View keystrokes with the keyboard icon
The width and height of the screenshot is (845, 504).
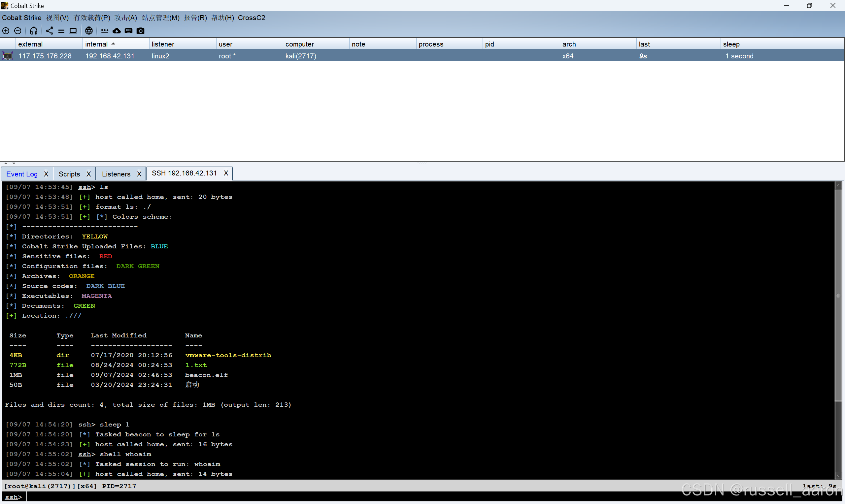tap(128, 31)
